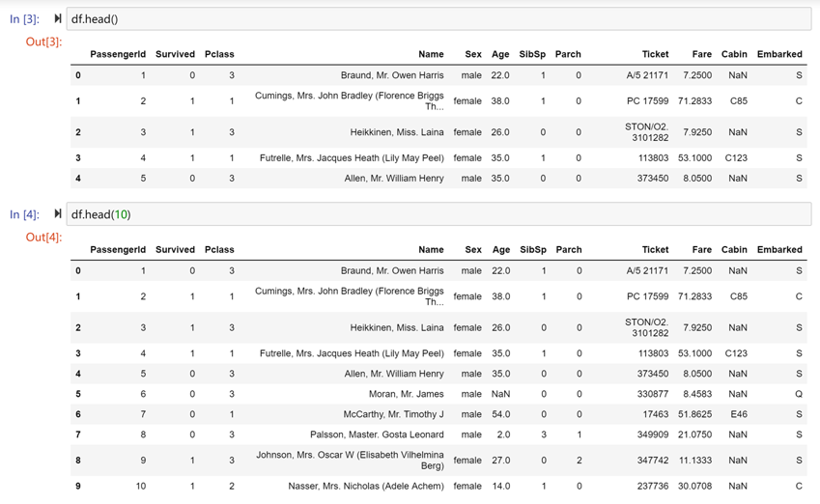The height and width of the screenshot is (504, 820).
Task: Click the Ticket header in the Out[3] table
Action: point(655,54)
